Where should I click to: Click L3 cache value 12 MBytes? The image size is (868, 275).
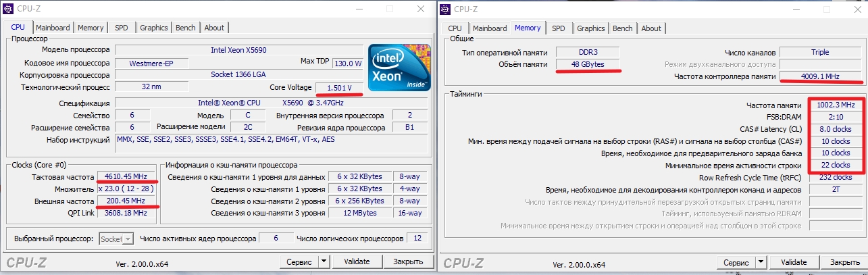coord(359,213)
